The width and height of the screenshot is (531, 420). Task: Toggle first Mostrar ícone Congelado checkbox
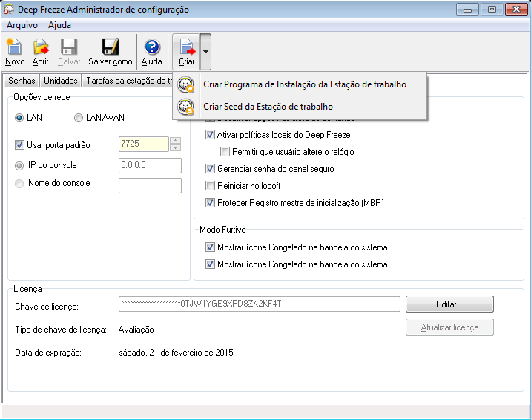(x=210, y=247)
